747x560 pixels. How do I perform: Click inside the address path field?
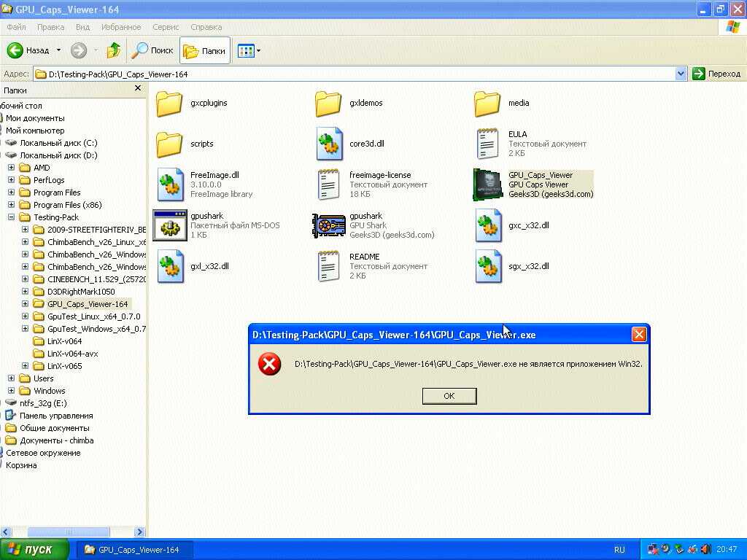[x=354, y=74]
